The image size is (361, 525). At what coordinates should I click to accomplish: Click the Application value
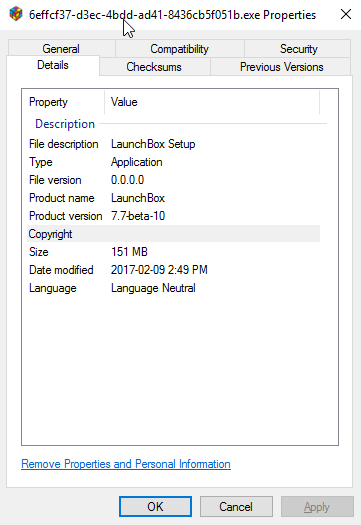(137, 162)
